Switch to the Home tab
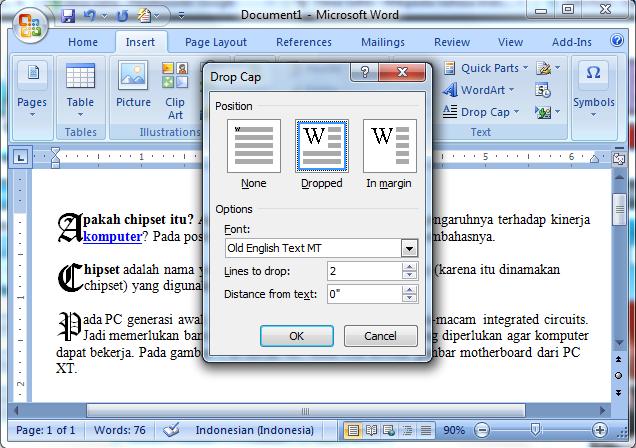The height and width of the screenshot is (448, 636). tap(83, 42)
